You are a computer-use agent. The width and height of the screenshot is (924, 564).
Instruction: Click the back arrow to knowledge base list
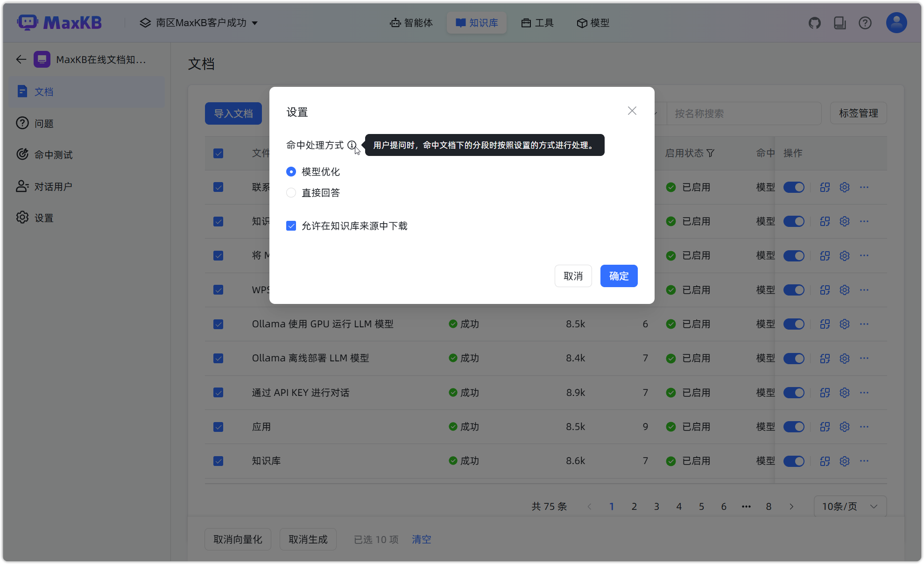click(x=21, y=59)
